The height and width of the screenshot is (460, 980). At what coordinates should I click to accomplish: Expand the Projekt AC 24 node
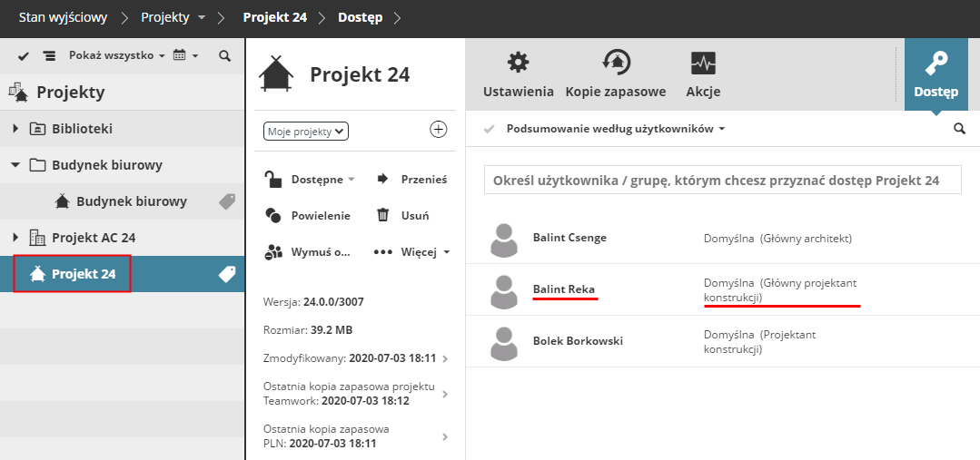coord(15,237)
